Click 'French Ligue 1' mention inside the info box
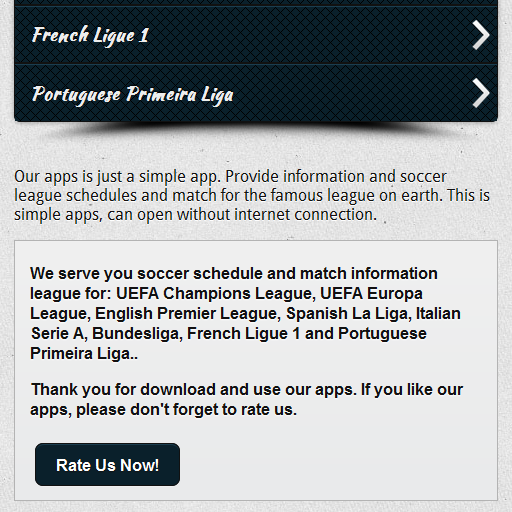This screenshot has width=512, height=512. click(244, 334)
